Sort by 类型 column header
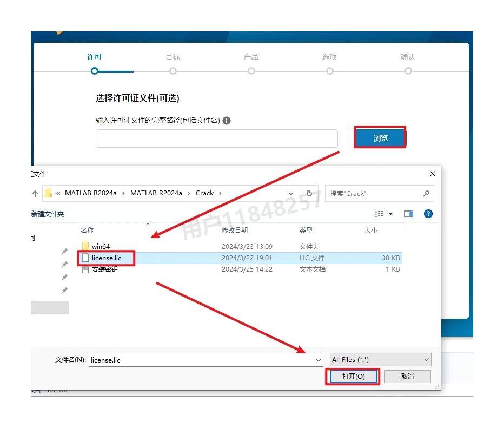The width and height of the screenshot is (504, 428). click(306, 231)
